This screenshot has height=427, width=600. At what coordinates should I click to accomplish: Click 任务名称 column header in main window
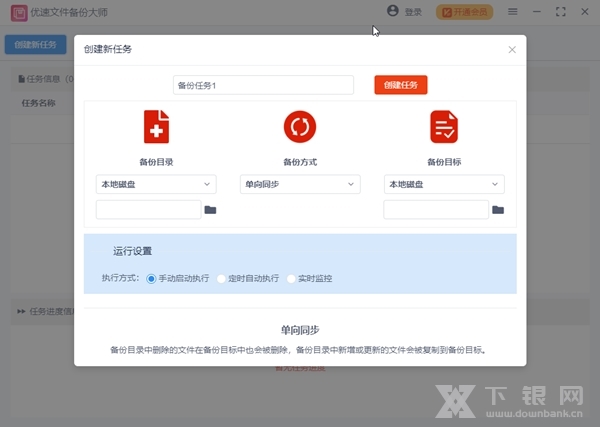(38, 103)
